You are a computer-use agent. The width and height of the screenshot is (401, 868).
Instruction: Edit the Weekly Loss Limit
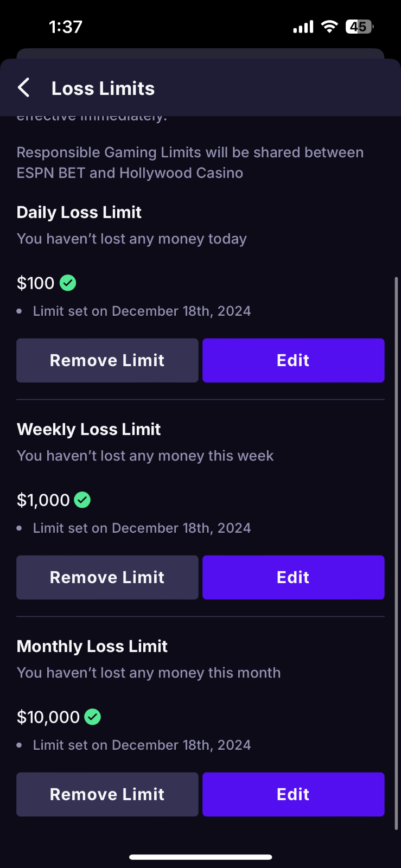tap(293, 577)
